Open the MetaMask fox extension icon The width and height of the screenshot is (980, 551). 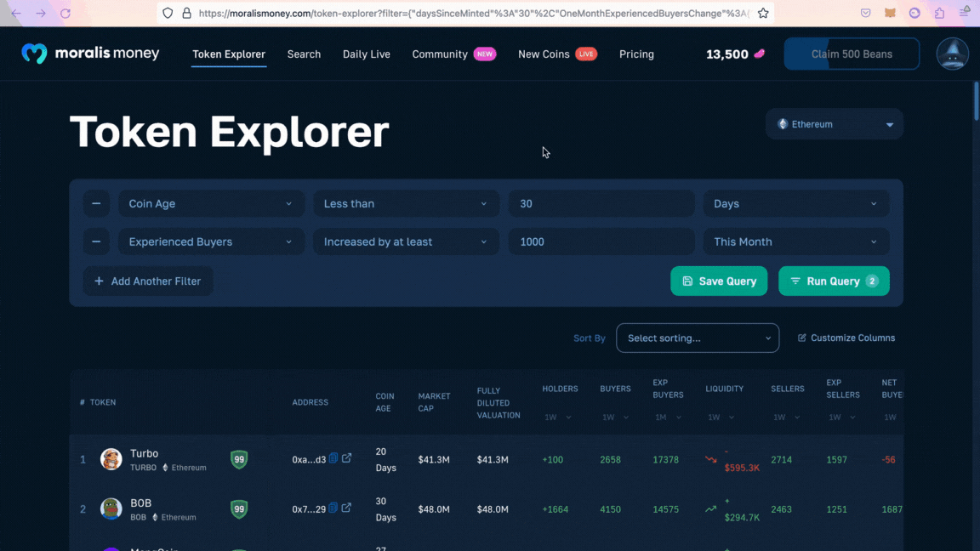tap(890, 13)
